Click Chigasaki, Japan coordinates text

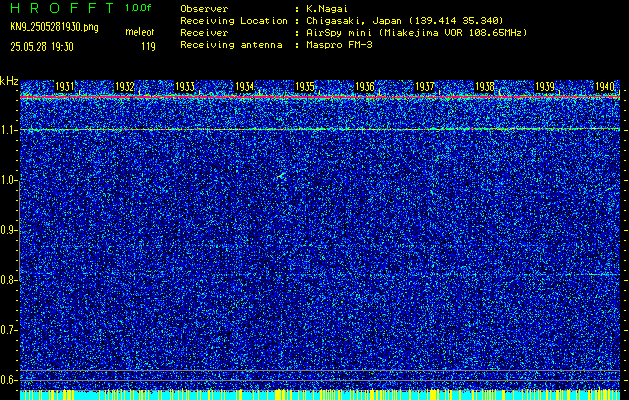click(x=404, y=21)
